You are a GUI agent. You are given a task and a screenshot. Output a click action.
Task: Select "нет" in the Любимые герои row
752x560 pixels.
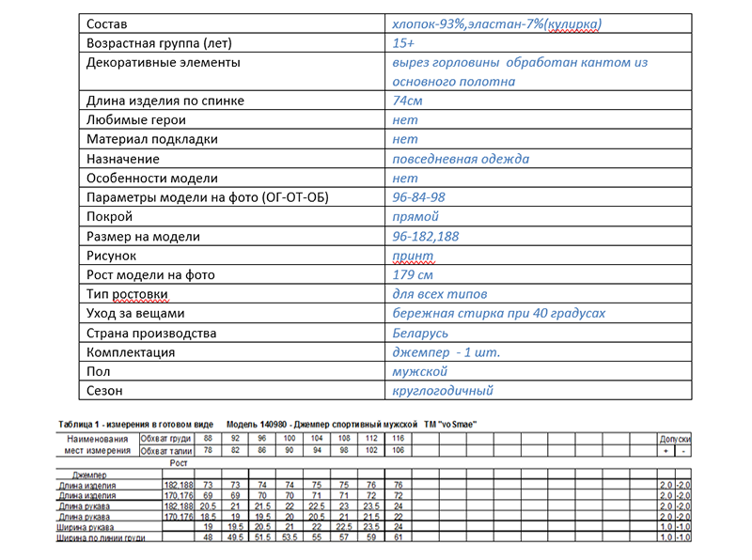pyautogui.click(x=405, y=120)
